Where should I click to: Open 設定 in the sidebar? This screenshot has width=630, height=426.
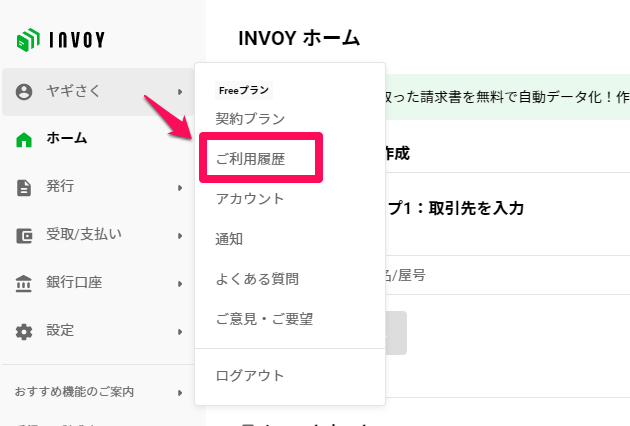60,330
